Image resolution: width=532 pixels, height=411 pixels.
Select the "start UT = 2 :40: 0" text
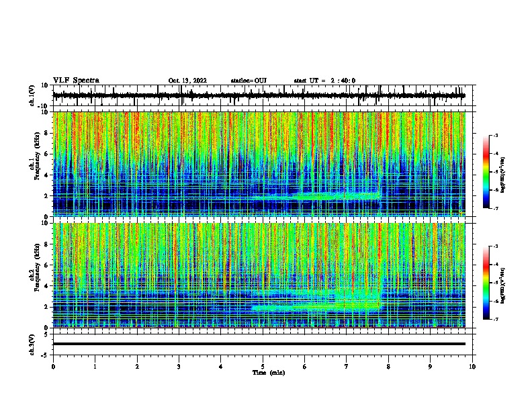tap(324, 81)
